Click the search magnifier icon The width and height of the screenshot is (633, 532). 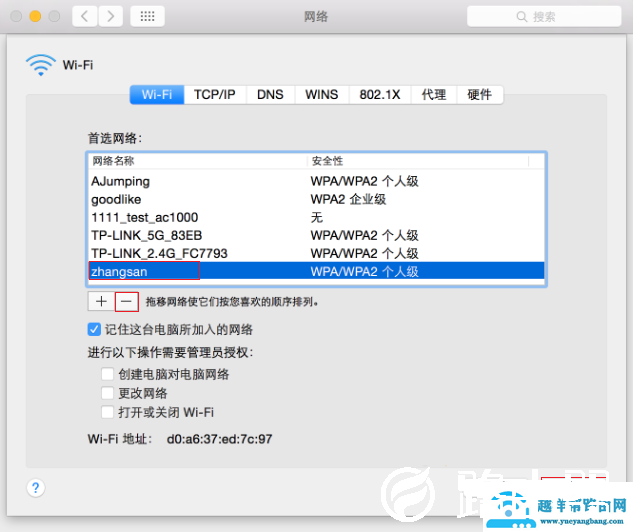pyautogui.click(x=522, y=17)
